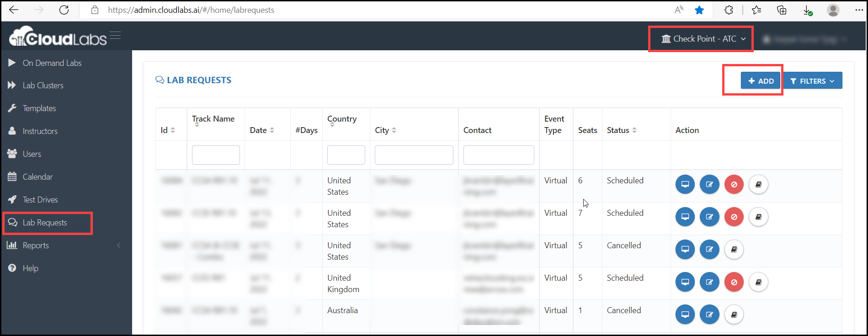868x336 pixels.
Task: Click the Country filter field
Action: click(x=346, y=155)
